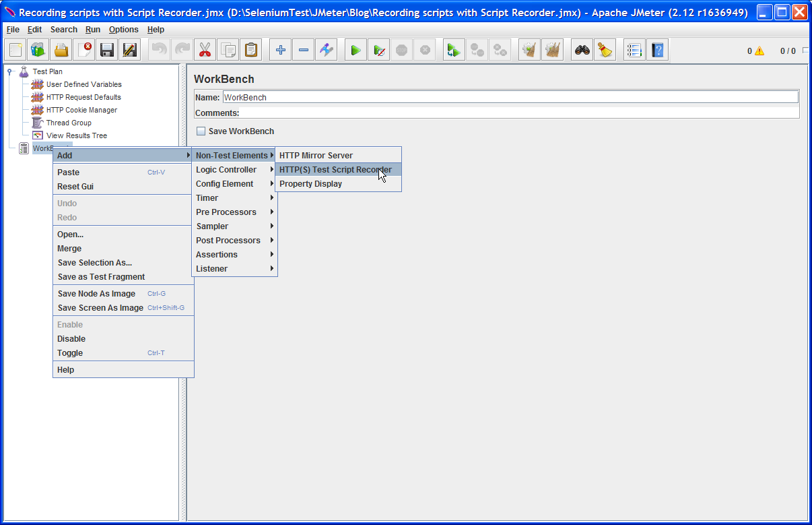
Task: Expand the Timer submenu
Action: 234,197
